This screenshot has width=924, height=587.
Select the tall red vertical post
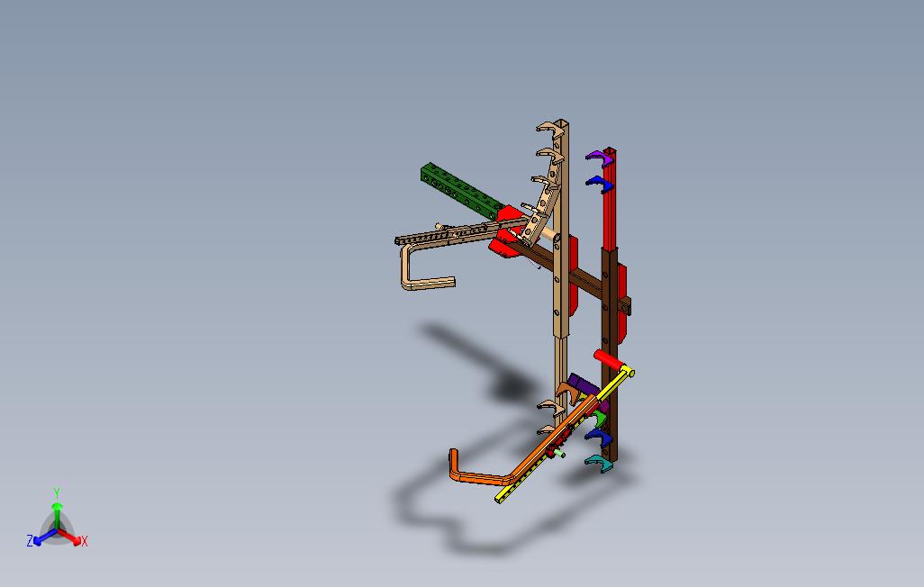tap(610, 197)
